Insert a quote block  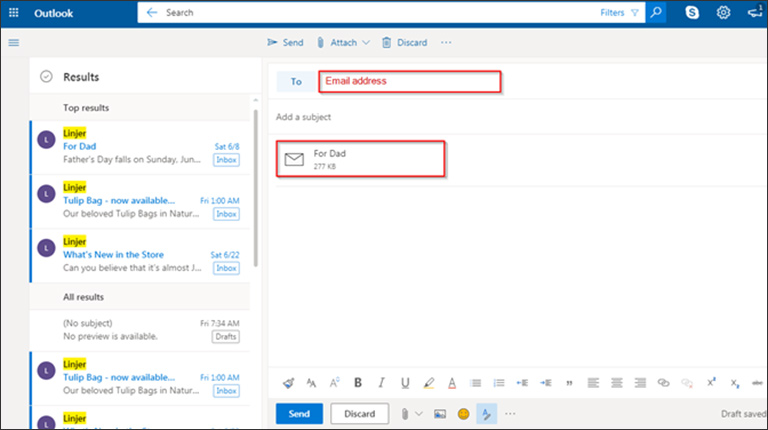click(569, 383)
